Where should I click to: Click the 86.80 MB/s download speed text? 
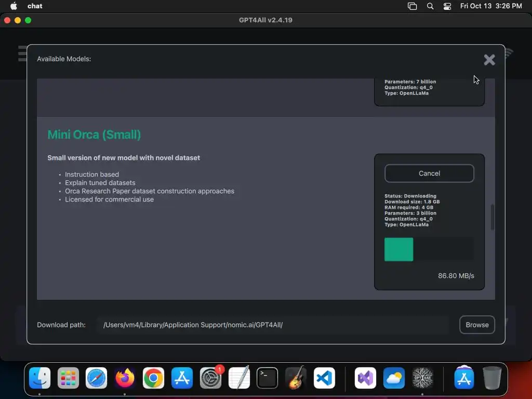tap(456, 276)
